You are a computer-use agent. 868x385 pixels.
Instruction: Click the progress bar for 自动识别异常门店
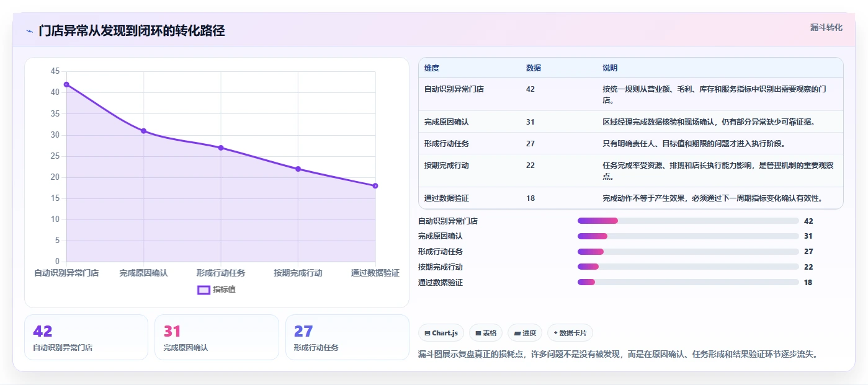688,221
